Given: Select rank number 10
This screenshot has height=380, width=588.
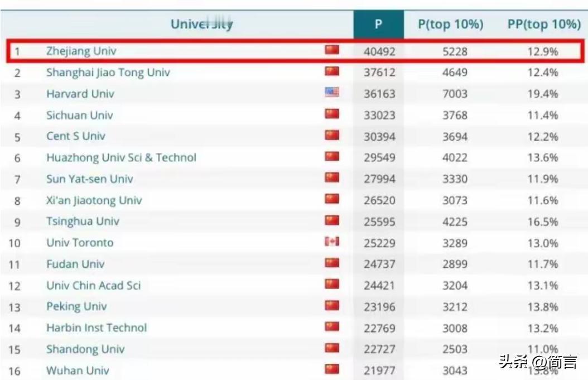Looking at the screenshot, I should pyautogui.click(x=15, y=243).
